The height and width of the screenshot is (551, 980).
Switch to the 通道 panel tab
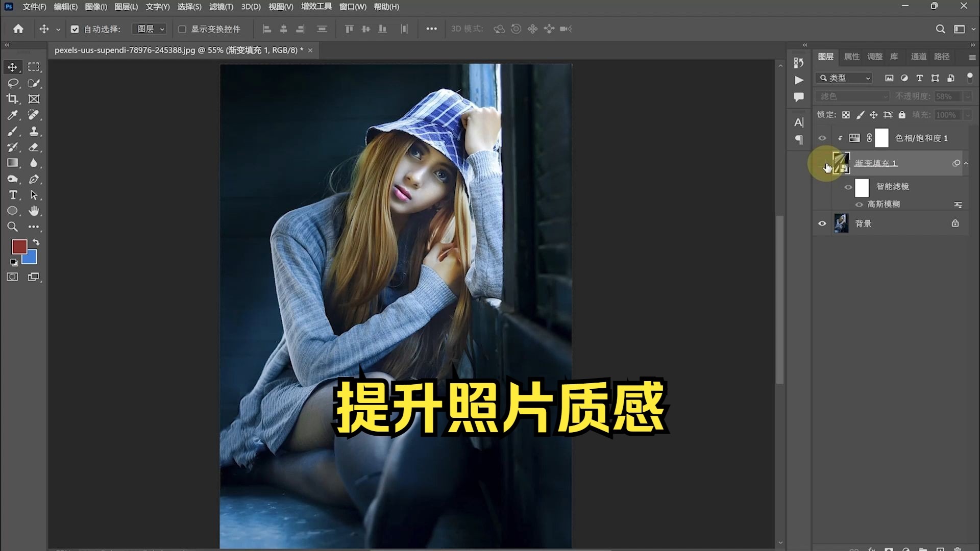pyautogui.click(x=918, y=57)
